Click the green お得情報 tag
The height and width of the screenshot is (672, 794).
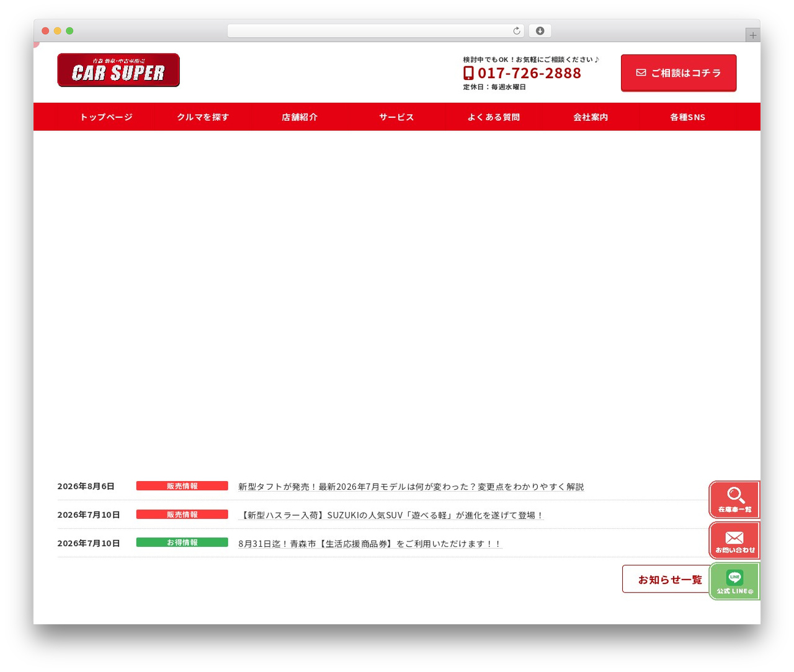pos(182,542)
